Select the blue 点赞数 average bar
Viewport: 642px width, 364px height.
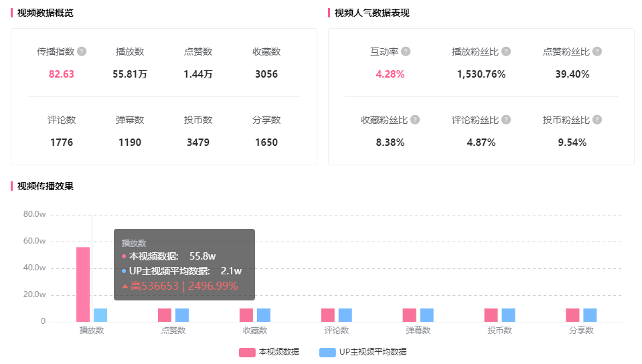pos(182,315)
